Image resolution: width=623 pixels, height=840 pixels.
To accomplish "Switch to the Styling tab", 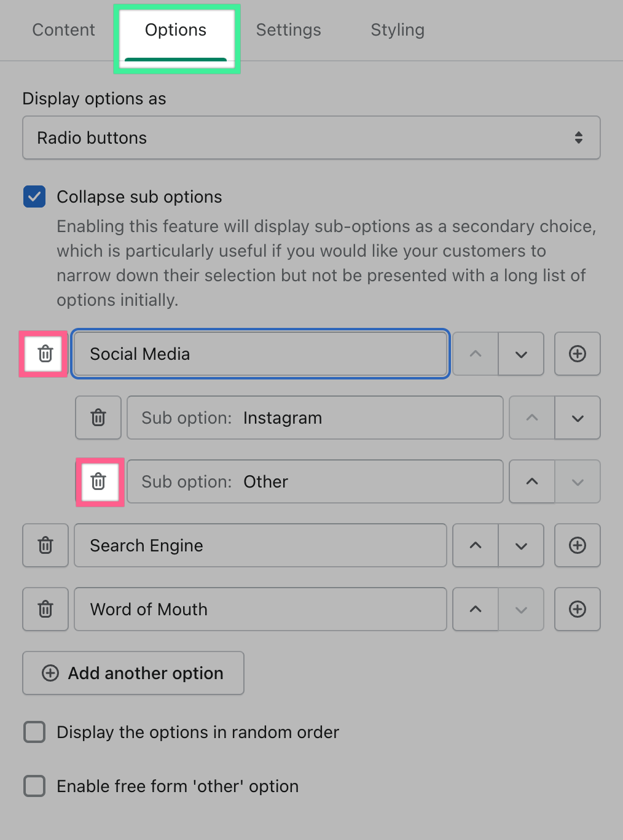I will pyautogui.click(x=398, y=30).
